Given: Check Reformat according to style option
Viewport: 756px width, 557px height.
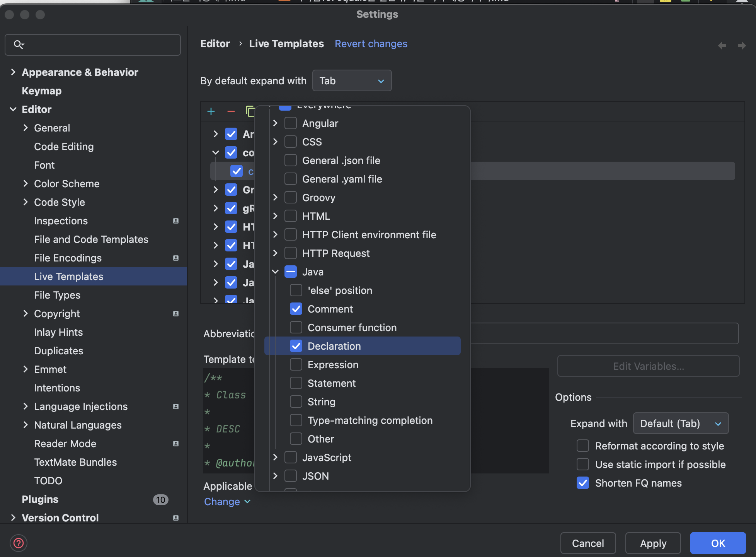Looking at the screenshot, I should (583, 446).
